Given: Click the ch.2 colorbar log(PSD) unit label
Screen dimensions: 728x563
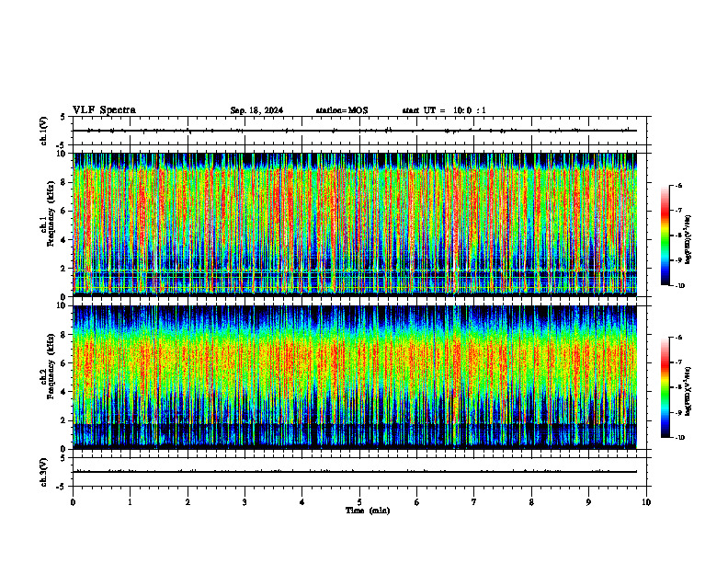Looking at the screenshot, I should tap(688, 391).
